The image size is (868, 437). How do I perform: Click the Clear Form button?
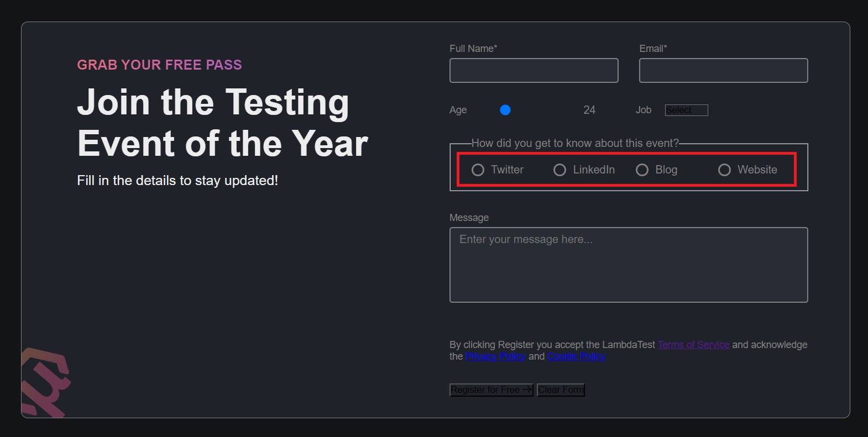[561, 390]
